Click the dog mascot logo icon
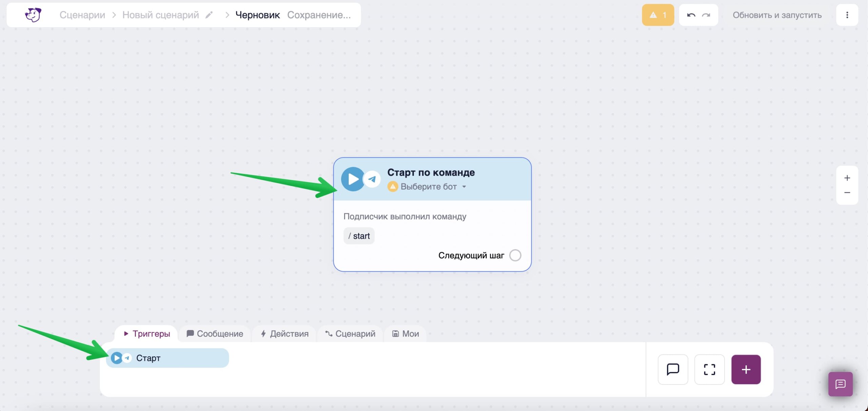The height and width of the screenshot is (411, 868). point(33,15)
